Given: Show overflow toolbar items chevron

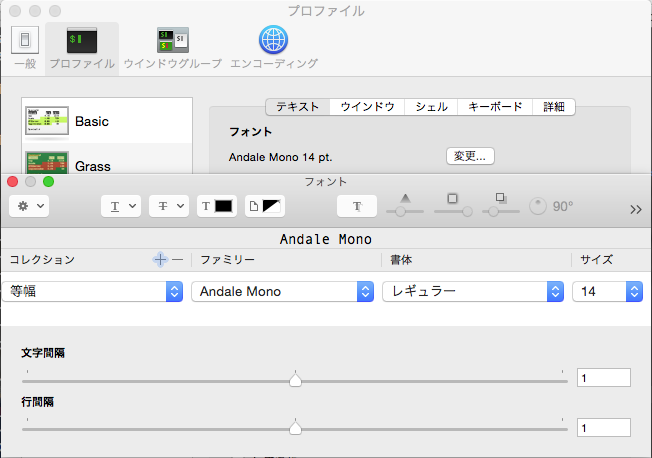Looking at the screenshot, I should tap(635, 208).
